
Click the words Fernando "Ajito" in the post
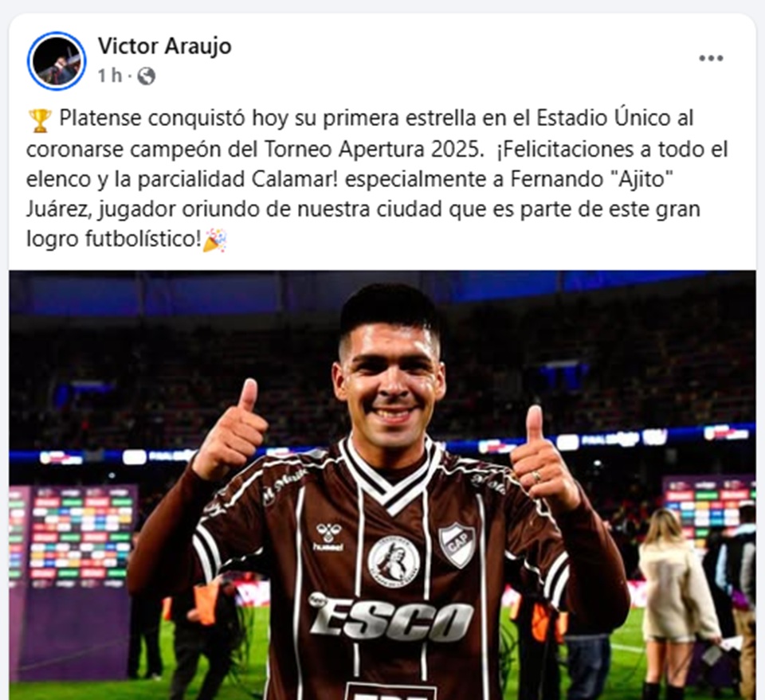[x=589, y=179]
